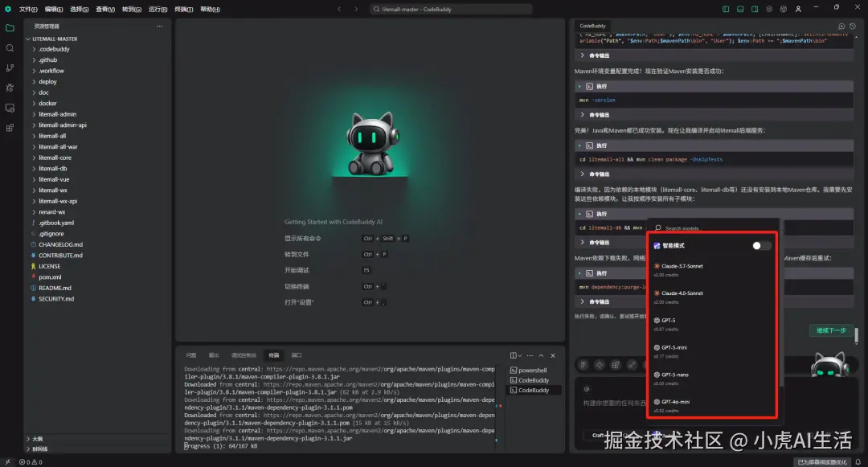Click remote window icon in status bar
This screenshot has height=467, width=868.
click(x=7, y=462)
